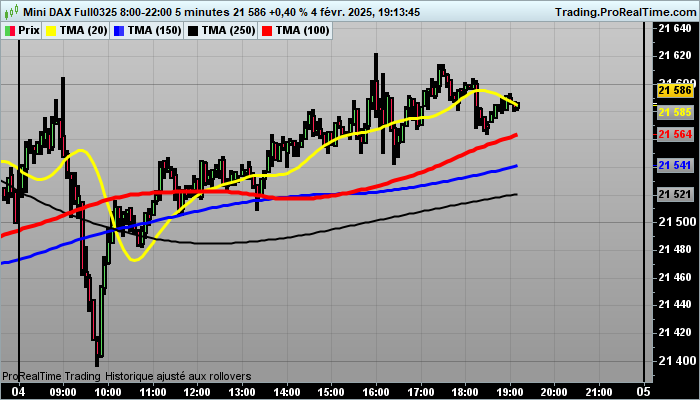Click the red TMA (100) color swatch

(267, 31)
